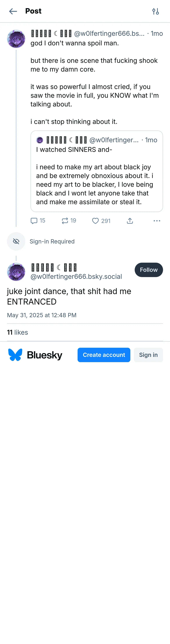Image resolution: width=170 pixels, height=644 pixels.
Task: Click the small avatar in quoted post
Action: click(x=40, y=140)
